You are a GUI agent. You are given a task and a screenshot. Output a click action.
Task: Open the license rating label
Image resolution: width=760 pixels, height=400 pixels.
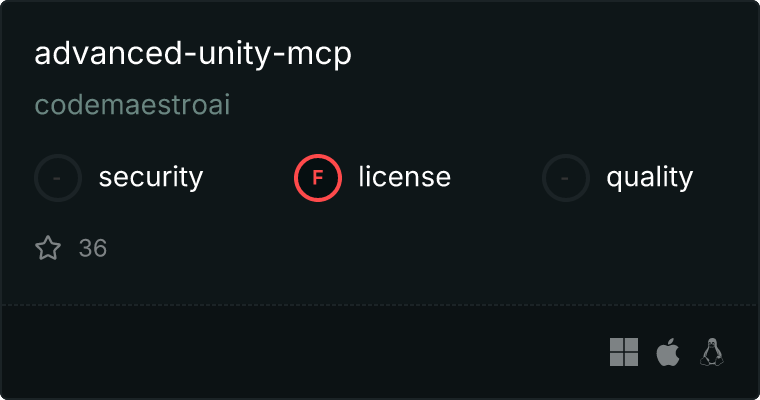405,176
